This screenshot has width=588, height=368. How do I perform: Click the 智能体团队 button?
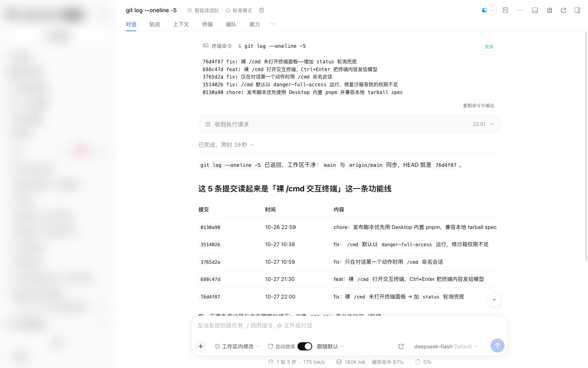pyautogui.click(x=203, y=10)
